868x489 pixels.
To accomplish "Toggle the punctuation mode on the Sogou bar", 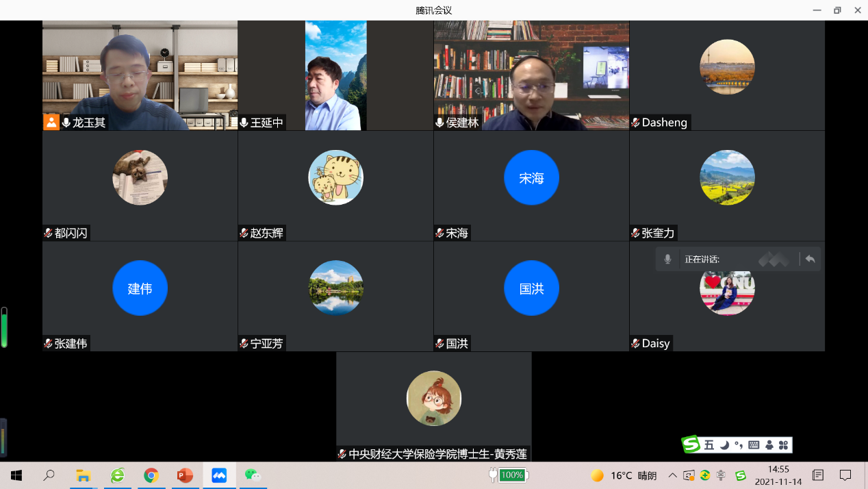I will click(739, 445).
